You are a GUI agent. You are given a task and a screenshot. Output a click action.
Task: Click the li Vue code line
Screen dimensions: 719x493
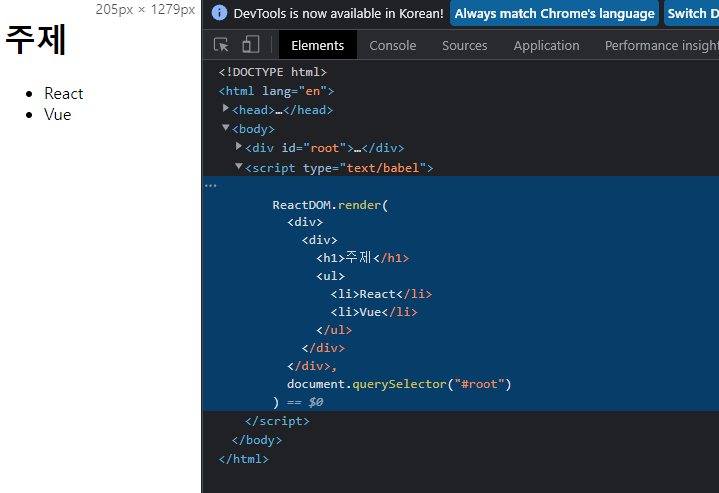(374, 312)
